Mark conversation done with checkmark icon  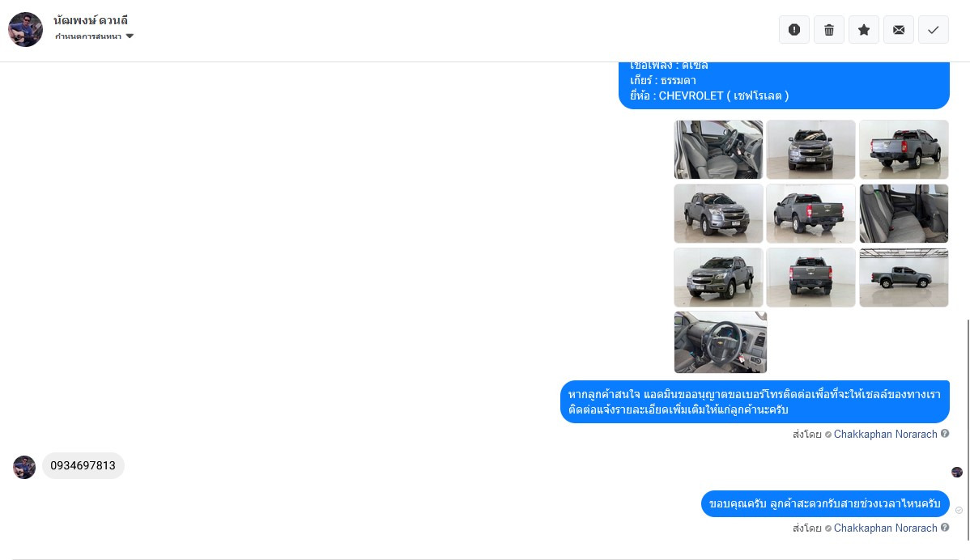pos(934,30)
